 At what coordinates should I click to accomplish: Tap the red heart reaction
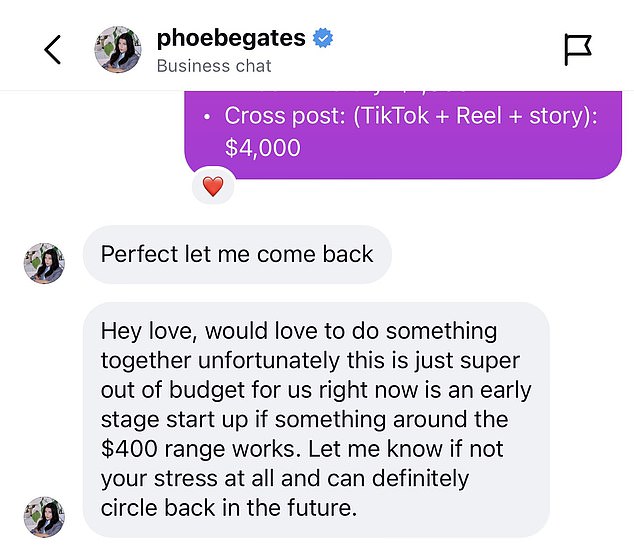tap(212, 186)
